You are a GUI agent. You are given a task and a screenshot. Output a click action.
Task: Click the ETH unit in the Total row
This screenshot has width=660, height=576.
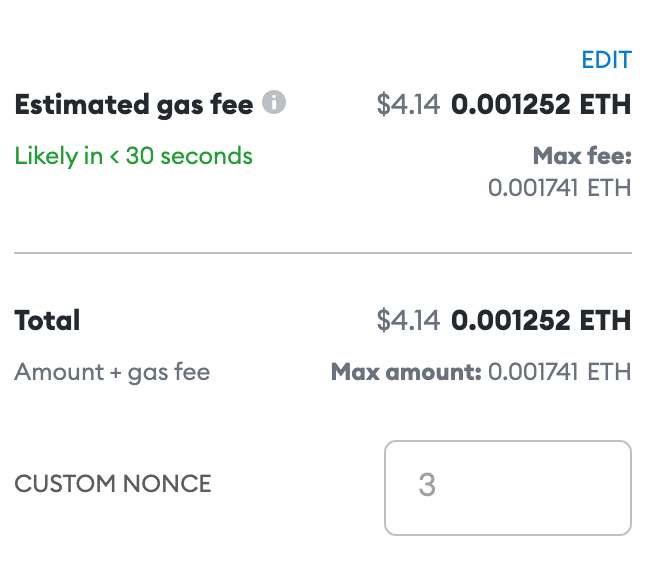605,320
